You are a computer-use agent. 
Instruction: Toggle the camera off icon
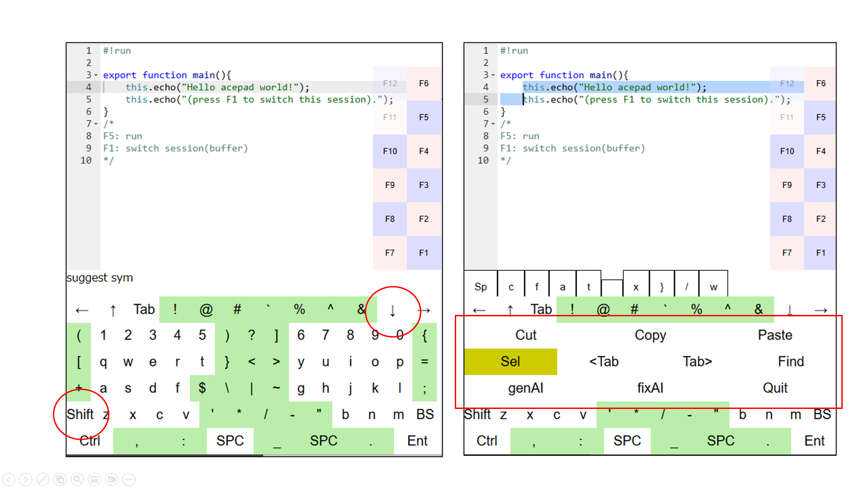[x=112, y=479]
